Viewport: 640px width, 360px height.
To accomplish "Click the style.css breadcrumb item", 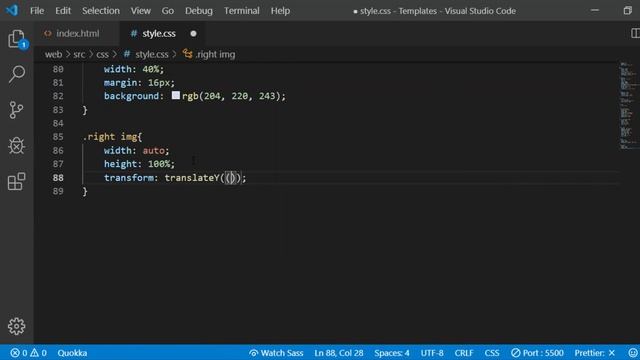I will (x=146, y=54).
